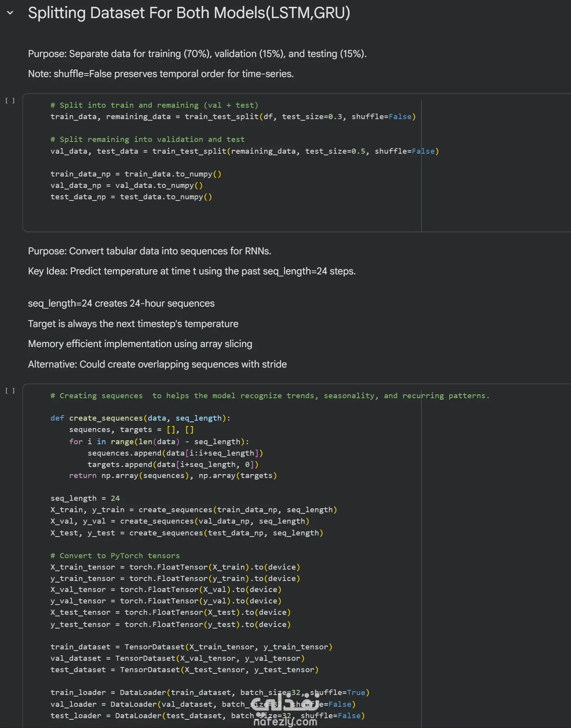Place cursor on '# Split into train and remaining' comment
571x728 pixels.
click(154, 105)
